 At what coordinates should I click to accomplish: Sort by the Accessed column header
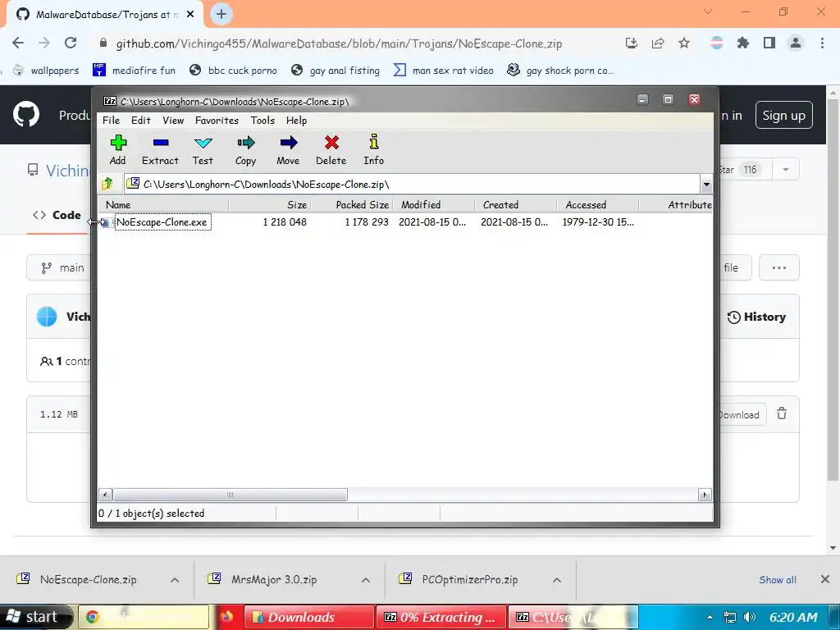click(597, 204)
